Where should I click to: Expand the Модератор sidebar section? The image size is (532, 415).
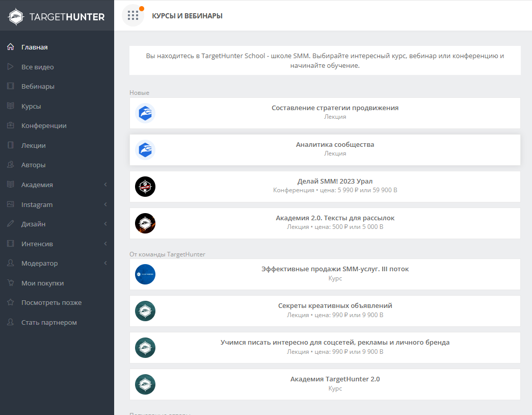(105, 263)
